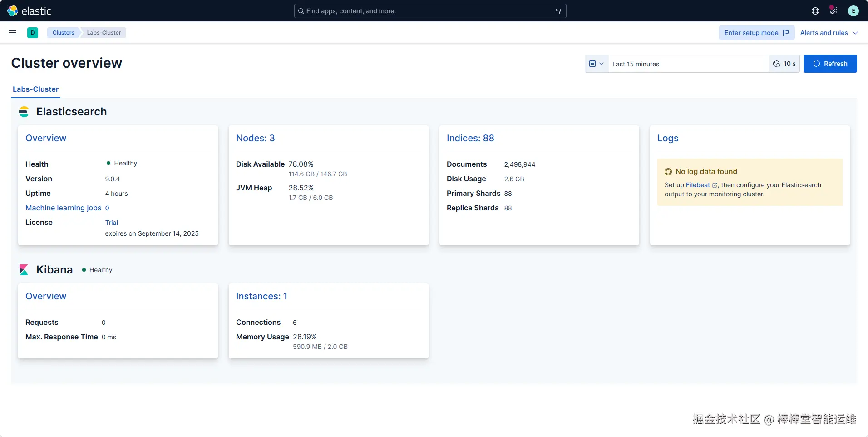Click the 1.7 GB / 6.0 GB heap text

click(x=311, y=198)
